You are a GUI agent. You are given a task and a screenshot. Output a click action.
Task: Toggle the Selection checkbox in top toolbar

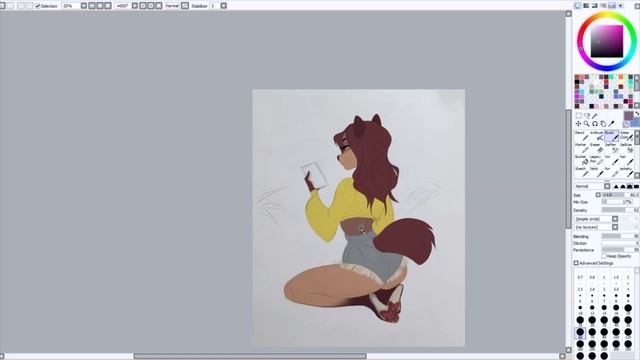tap(38, 6)
